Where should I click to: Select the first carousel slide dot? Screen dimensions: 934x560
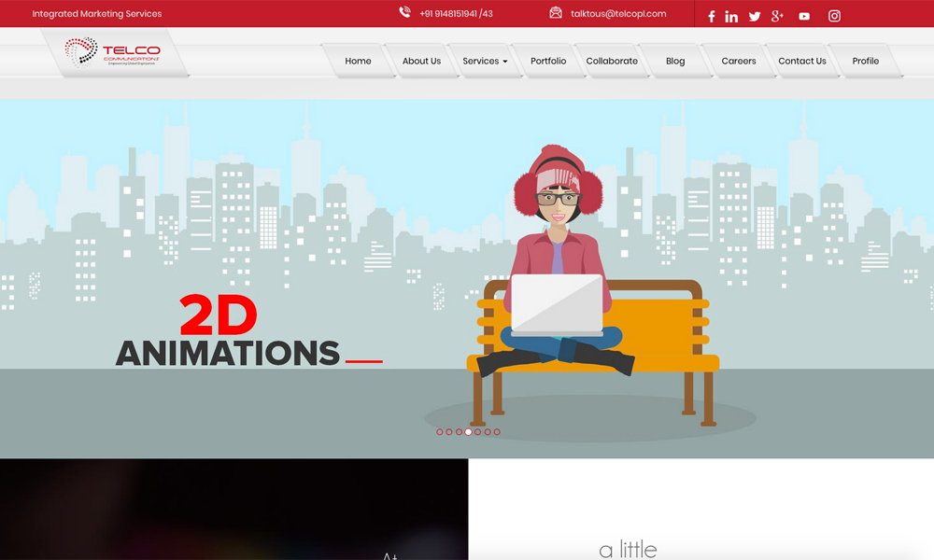(x=440, y=432)
